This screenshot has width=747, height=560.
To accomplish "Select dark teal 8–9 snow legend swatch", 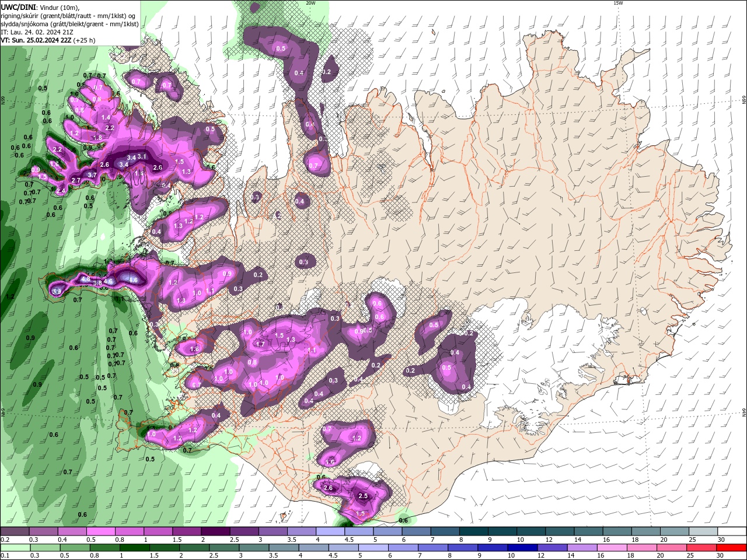I will (x=473, y=531).
